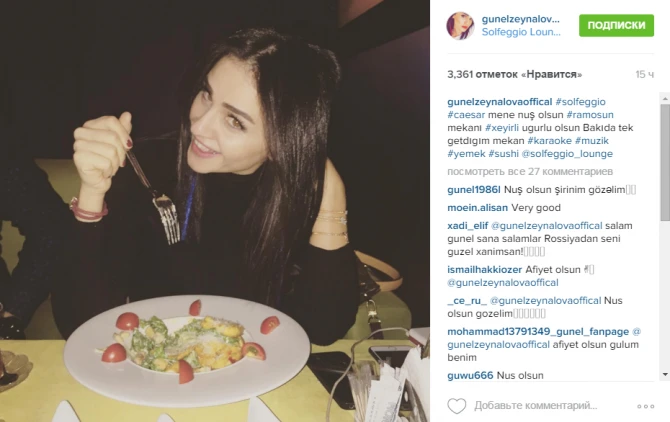670x422 pixels.
Task: Open commenter moein.alisan profile
Action: pyautogui.click(x=477, y=208)
